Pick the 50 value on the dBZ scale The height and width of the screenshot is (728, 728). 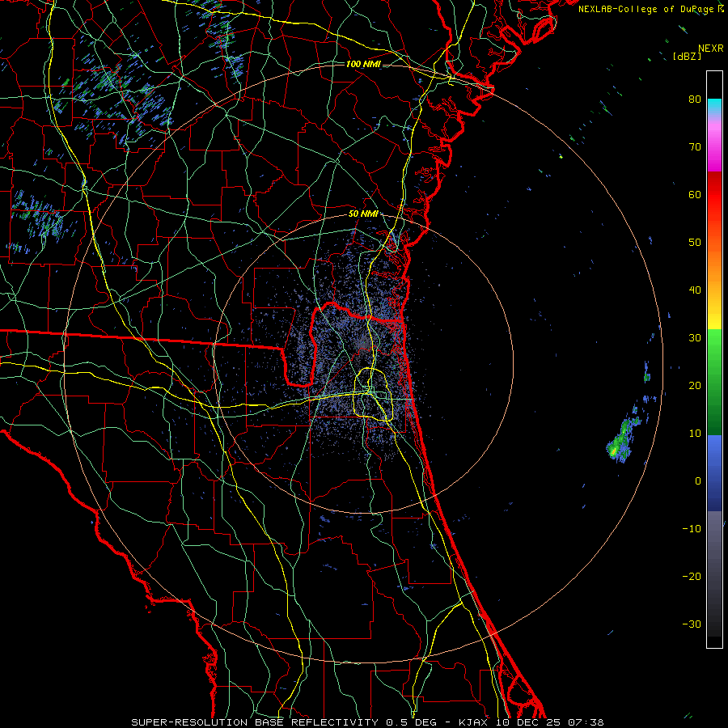point(695,243)
